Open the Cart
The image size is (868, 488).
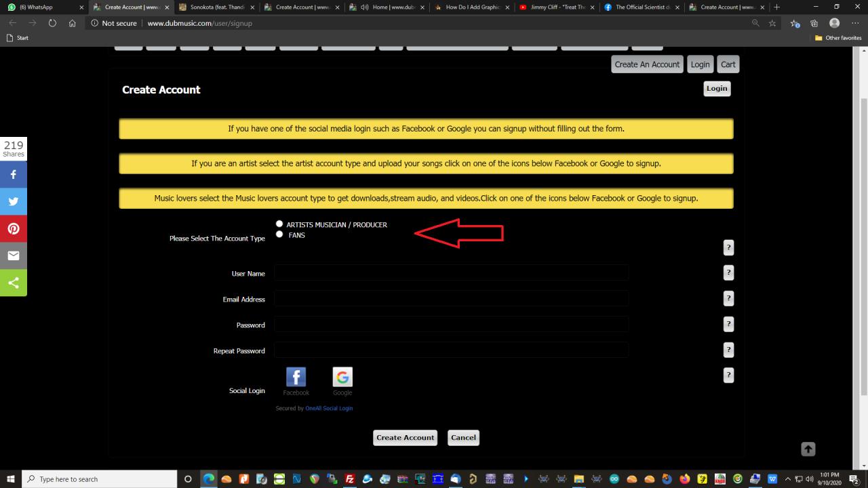[x=728, y=64]
